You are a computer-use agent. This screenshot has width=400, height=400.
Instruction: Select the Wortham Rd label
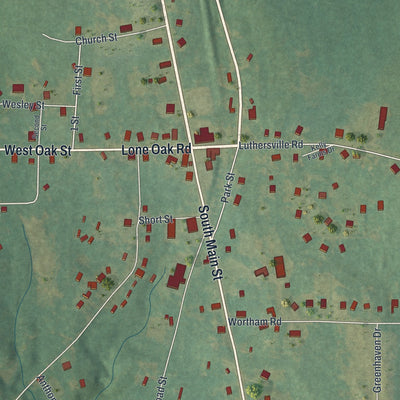click(255, 322)
